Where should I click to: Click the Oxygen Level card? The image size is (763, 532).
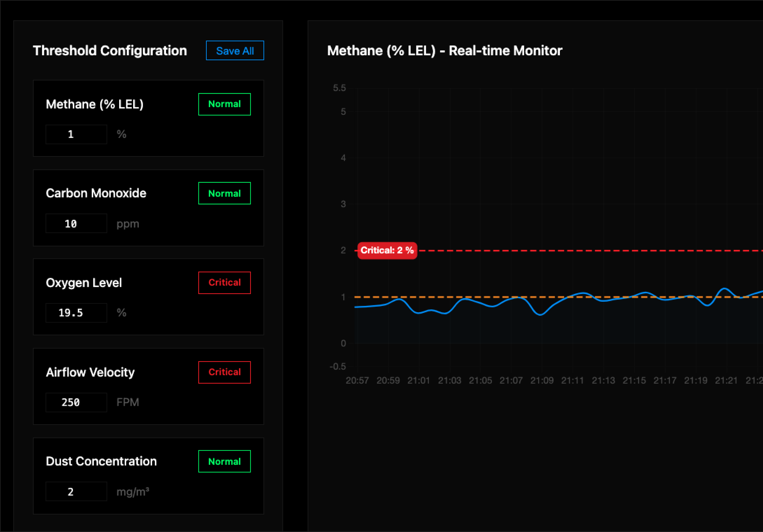click(148, 297)
